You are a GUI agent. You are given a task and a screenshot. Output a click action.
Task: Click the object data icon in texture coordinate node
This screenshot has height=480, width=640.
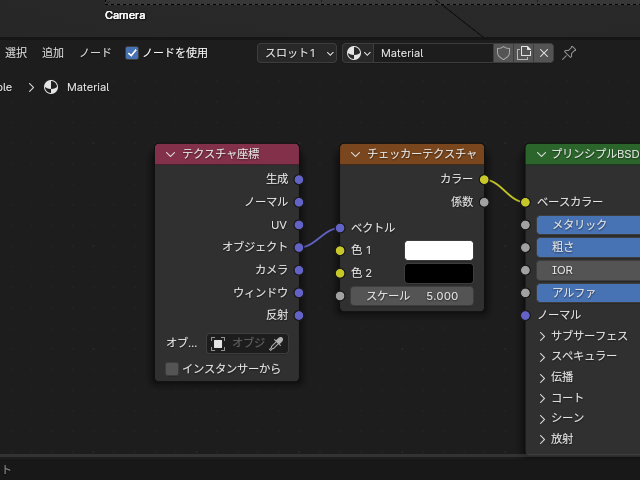(x=218, y=344)
